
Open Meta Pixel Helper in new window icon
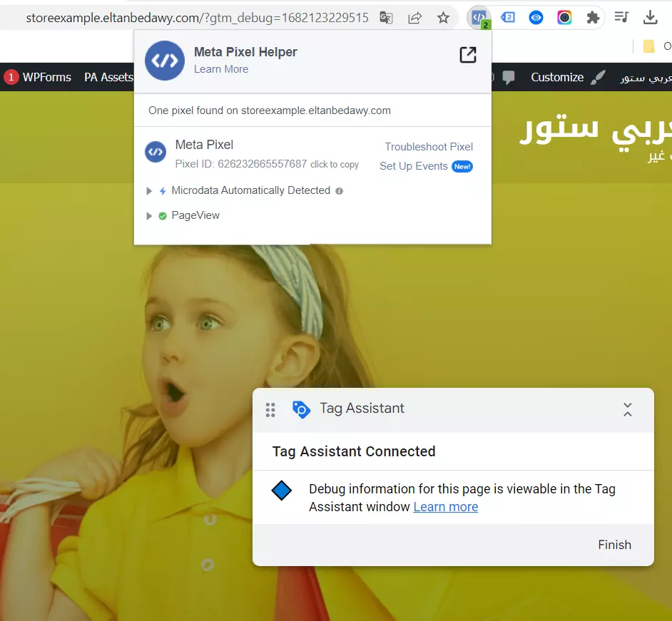pos(468,53)
